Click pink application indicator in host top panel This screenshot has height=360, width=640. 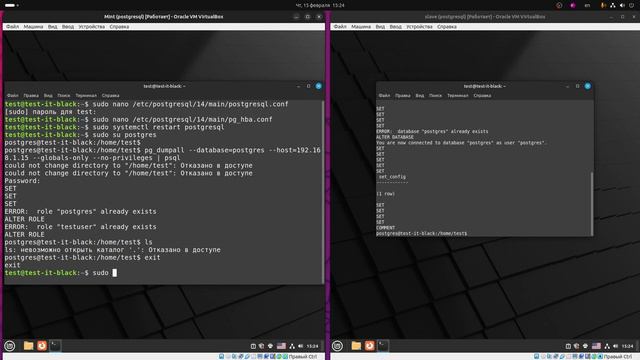coord(573,5)
